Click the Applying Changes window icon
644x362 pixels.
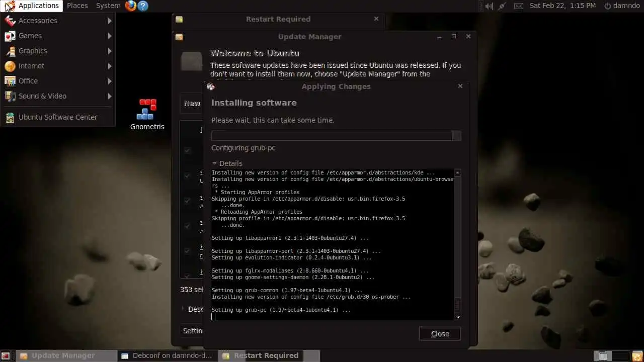point(211,86)
